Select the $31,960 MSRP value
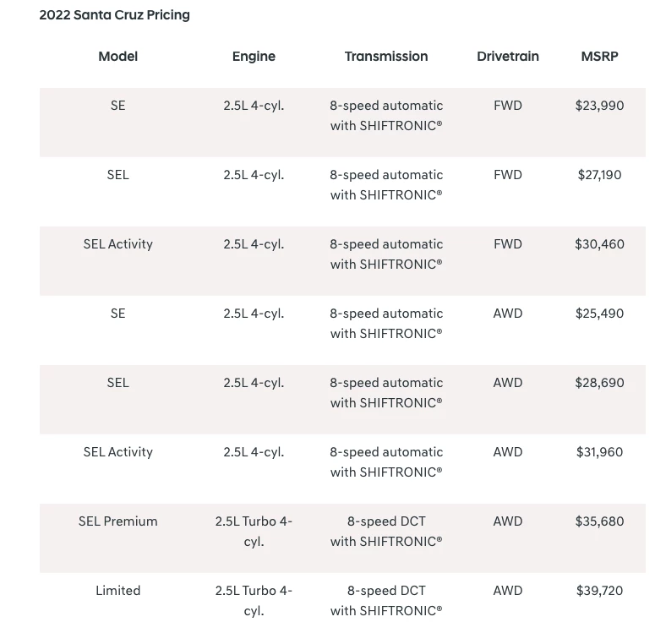Image resolution: width=666 pixels, height=644 pixels. 599,452
